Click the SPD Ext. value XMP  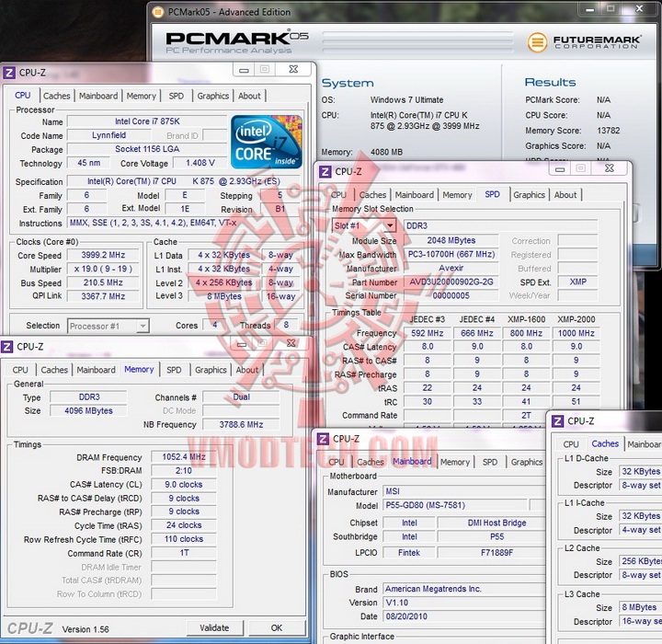pyautogui.click(x=578, y=282)
